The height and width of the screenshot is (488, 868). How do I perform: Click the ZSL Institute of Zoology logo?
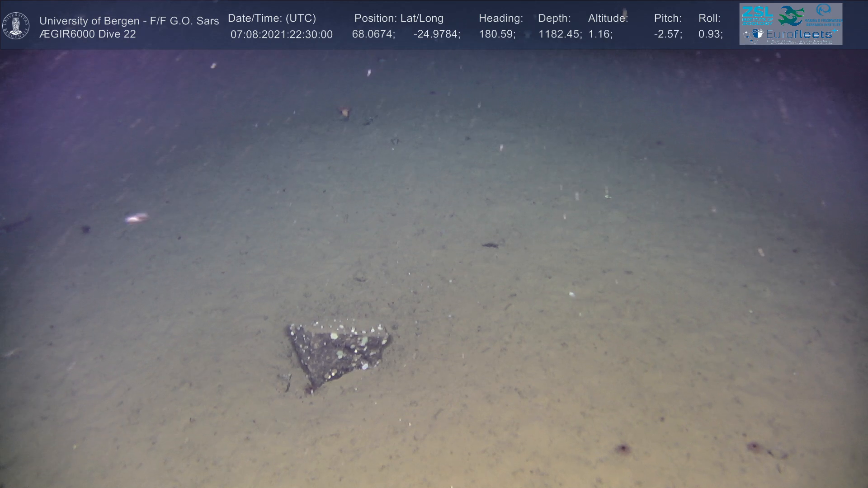[x=758, y=16]
